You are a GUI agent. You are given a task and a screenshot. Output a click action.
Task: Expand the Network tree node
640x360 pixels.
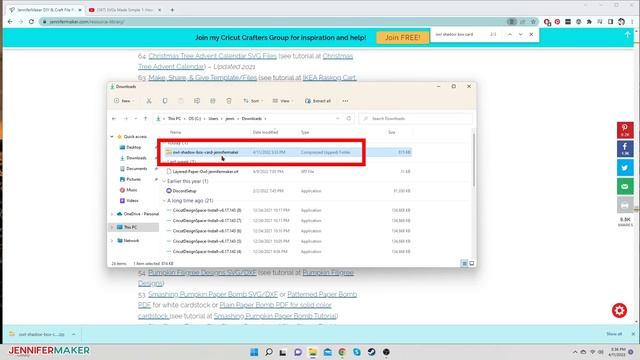tap(112, 241)
